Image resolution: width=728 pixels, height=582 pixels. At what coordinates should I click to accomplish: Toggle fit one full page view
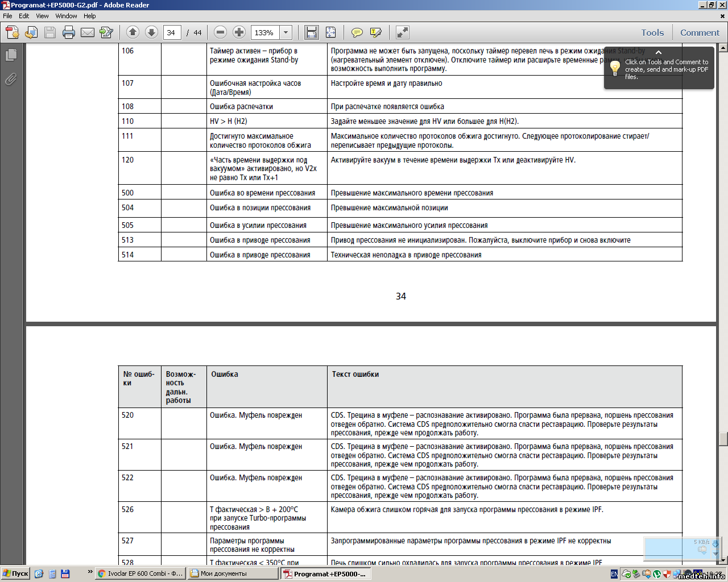330,32
